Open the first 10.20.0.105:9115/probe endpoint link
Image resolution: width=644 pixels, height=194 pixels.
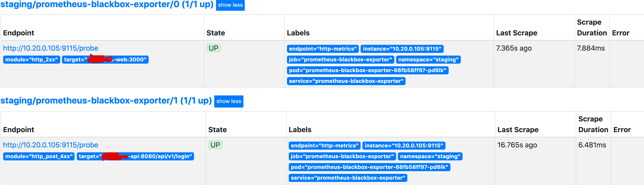[x=51, y=48]
